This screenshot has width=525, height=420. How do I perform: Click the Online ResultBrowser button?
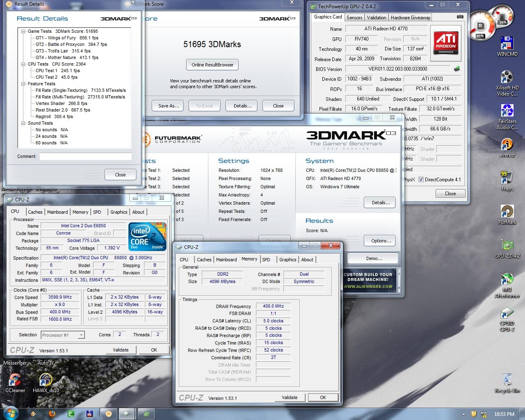tap(212, 65)
